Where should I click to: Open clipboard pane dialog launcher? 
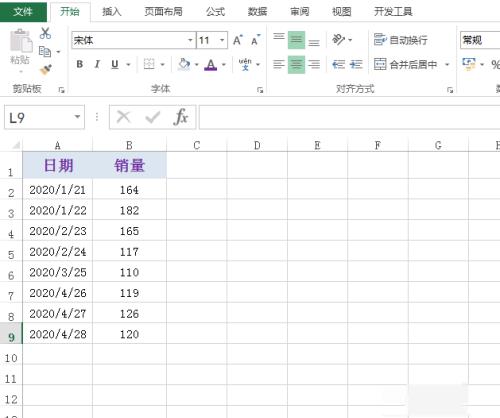point(61,90)
